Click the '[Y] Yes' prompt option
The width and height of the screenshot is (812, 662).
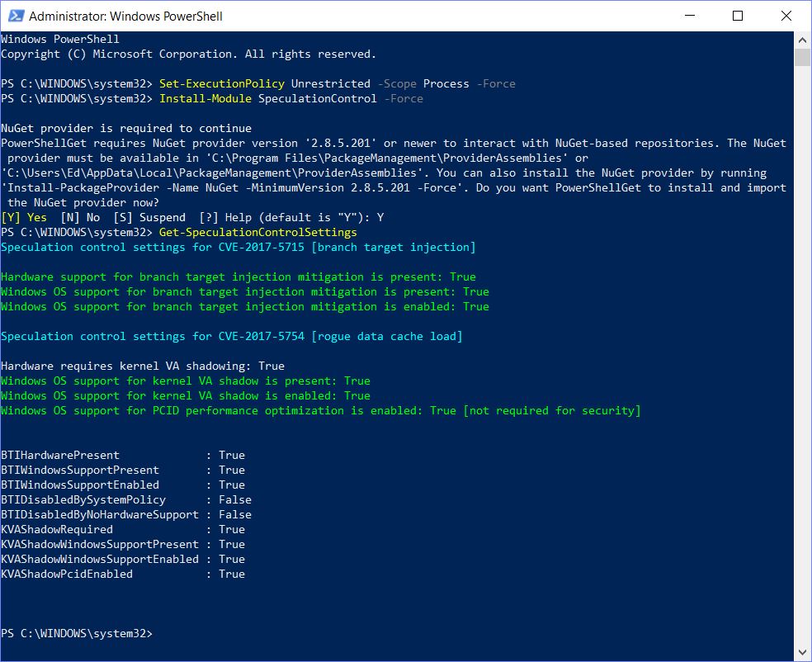click(24, 218)
